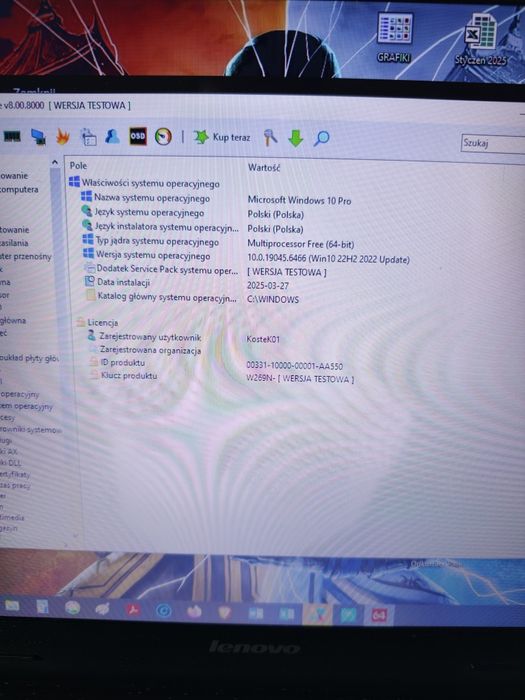
Task: Click the 2025-03-27 install date value
Action: (268, 286)
